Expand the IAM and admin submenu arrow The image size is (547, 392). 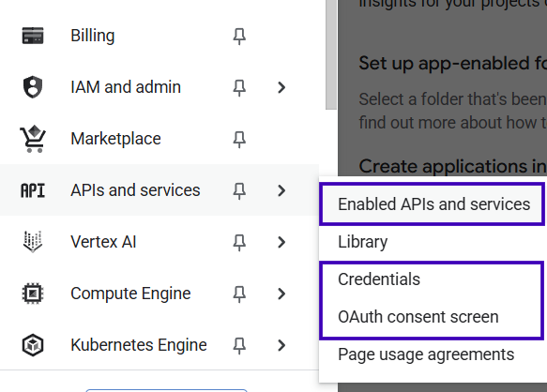click(x=281, y=87)
